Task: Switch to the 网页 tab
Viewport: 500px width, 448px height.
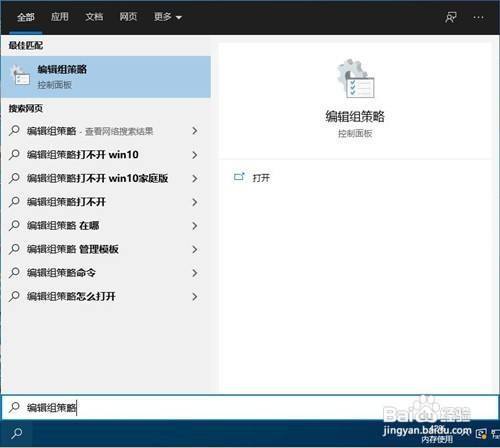Action: 128,17
